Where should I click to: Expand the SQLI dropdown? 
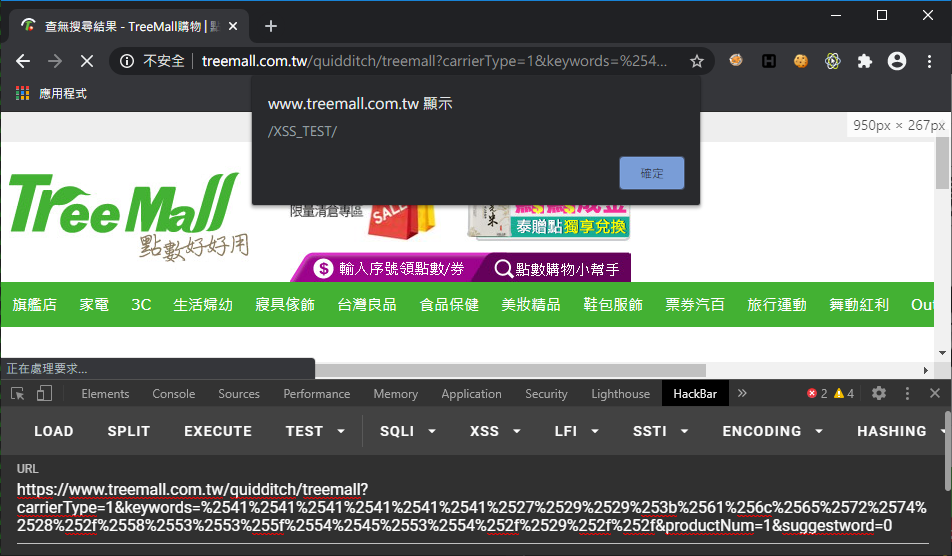408,431
